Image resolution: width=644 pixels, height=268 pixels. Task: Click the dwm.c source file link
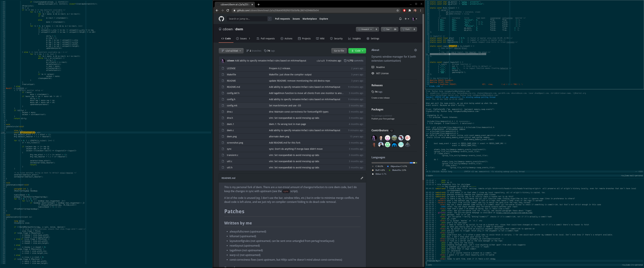[x=230, y=130]
